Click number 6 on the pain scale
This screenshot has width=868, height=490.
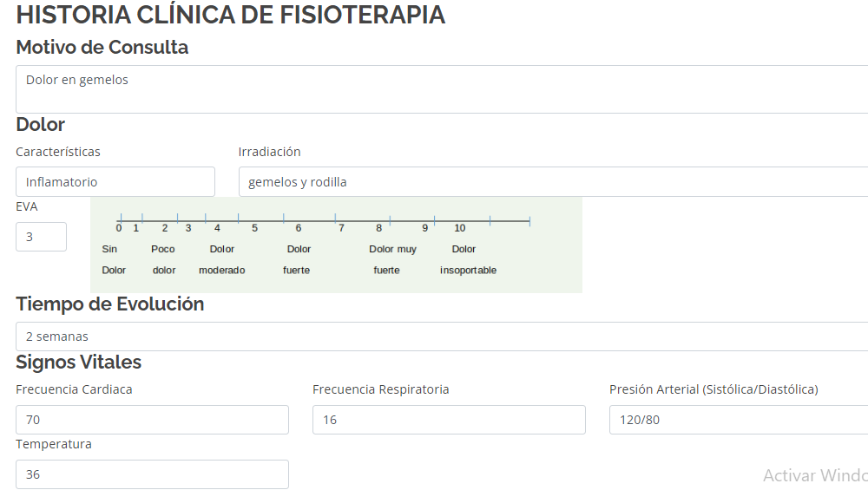tap(298, 228)
